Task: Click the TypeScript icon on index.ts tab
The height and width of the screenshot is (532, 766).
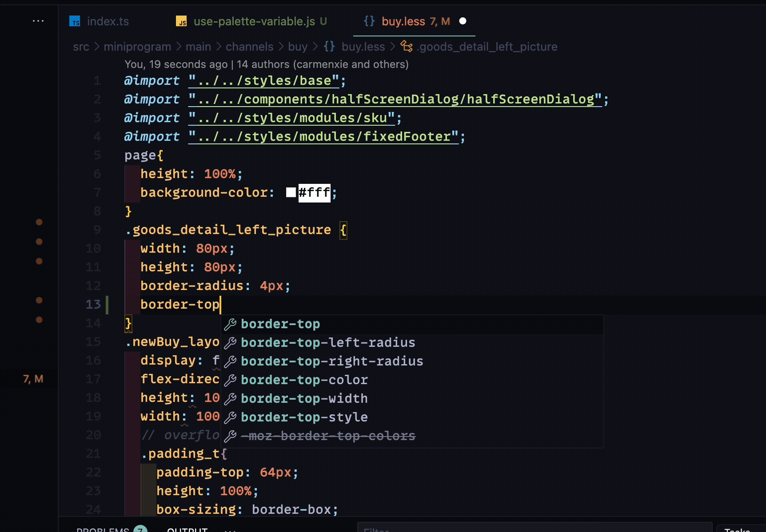Action: click(75, 21)
